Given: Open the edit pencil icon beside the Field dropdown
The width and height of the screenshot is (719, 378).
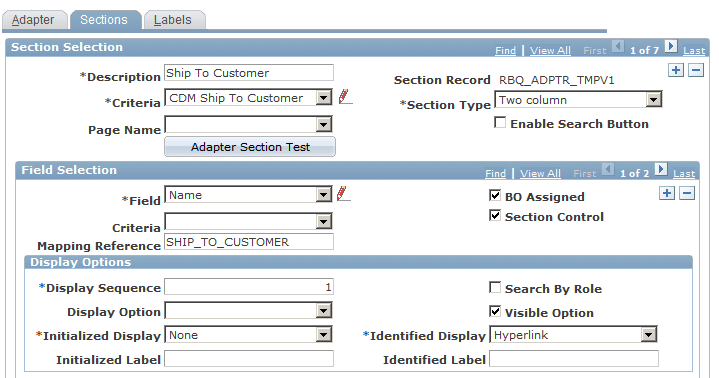Looking at the screenshot, I should tap(343, 194).
